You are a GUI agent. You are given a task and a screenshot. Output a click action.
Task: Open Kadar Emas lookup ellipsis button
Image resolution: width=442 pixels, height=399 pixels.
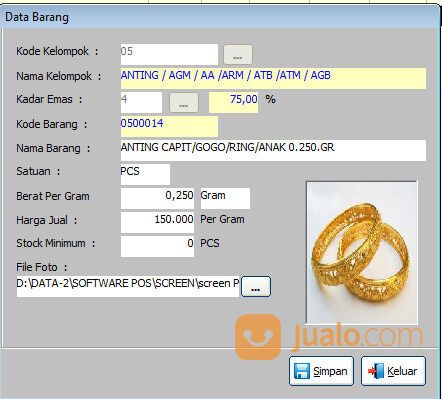click(184, 103)
